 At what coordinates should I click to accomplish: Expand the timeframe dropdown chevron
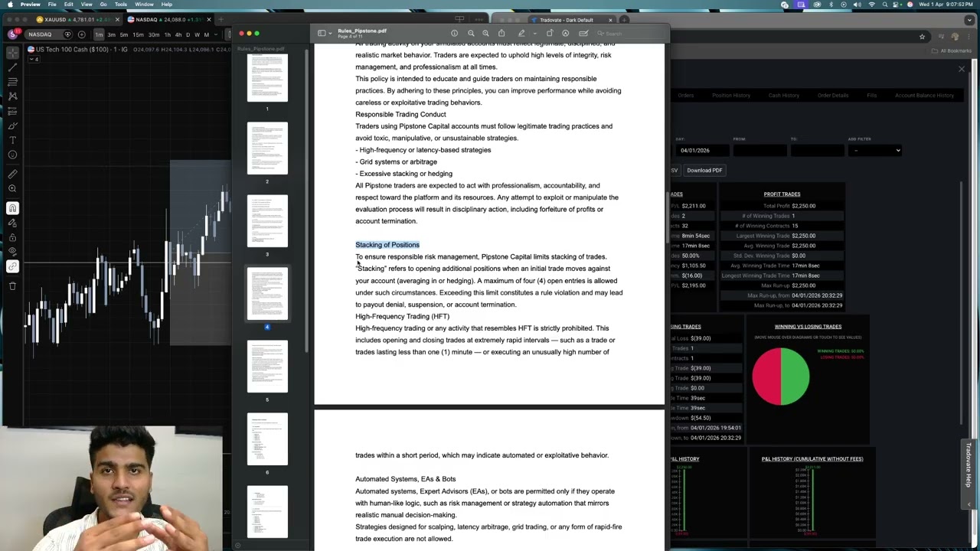point(215,34)
